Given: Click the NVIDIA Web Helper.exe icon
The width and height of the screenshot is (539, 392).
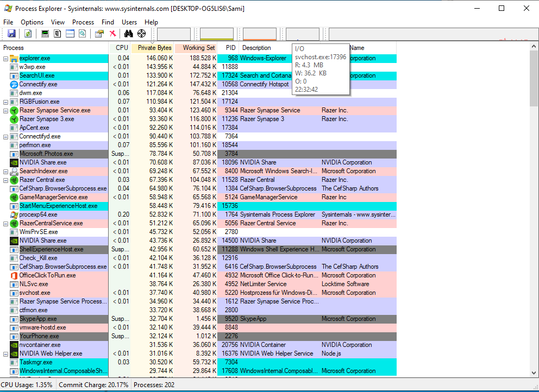Looking at the screenshot, I should [14, 353].
